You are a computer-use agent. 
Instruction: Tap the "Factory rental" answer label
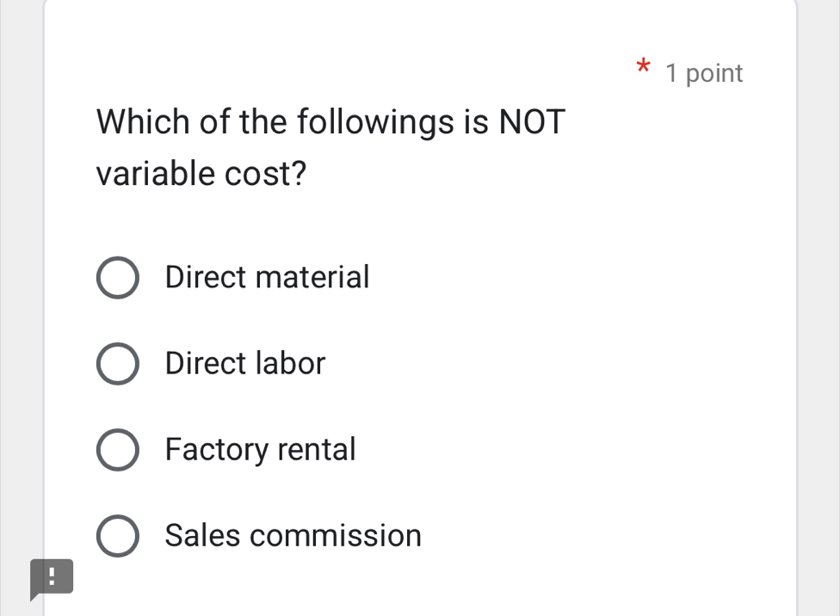point(260,450)
